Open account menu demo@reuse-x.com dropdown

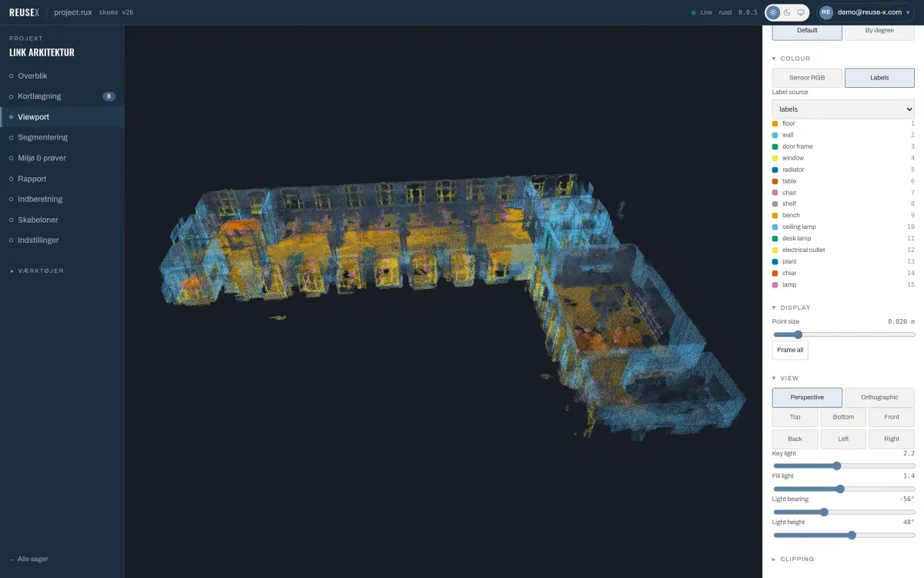[x=867, y=12]
